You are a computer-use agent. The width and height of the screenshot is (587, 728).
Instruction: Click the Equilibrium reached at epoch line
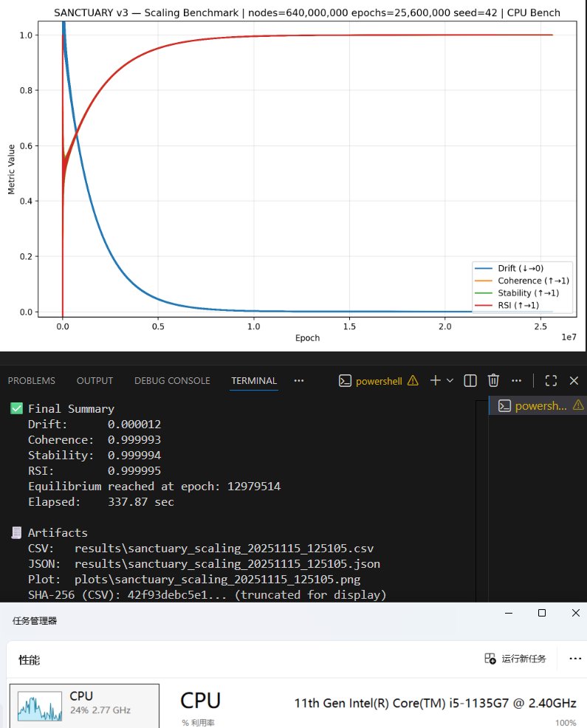pos(154,486)
